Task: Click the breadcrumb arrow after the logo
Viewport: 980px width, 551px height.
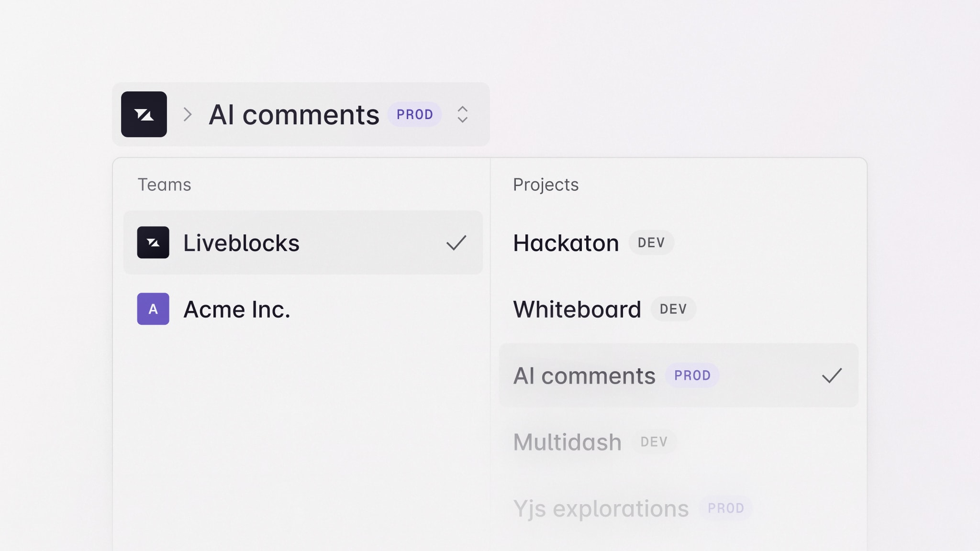Action: pos(187,114)
